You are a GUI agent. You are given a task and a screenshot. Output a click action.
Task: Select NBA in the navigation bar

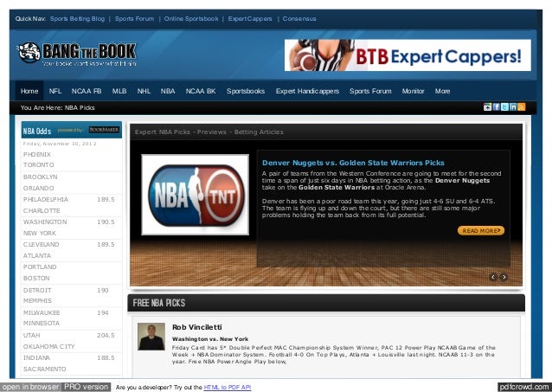(x=168, y=91)
